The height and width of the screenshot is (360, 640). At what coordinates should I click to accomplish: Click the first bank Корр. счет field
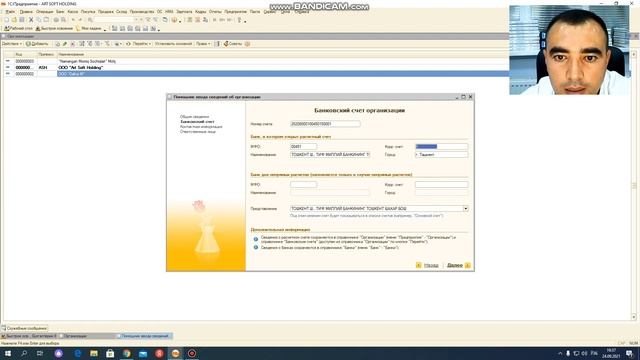click(442, 146)
